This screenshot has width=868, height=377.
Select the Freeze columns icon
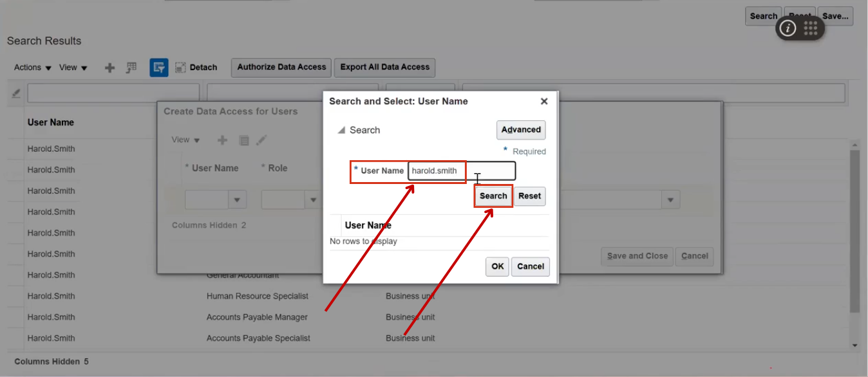[131, 67]
